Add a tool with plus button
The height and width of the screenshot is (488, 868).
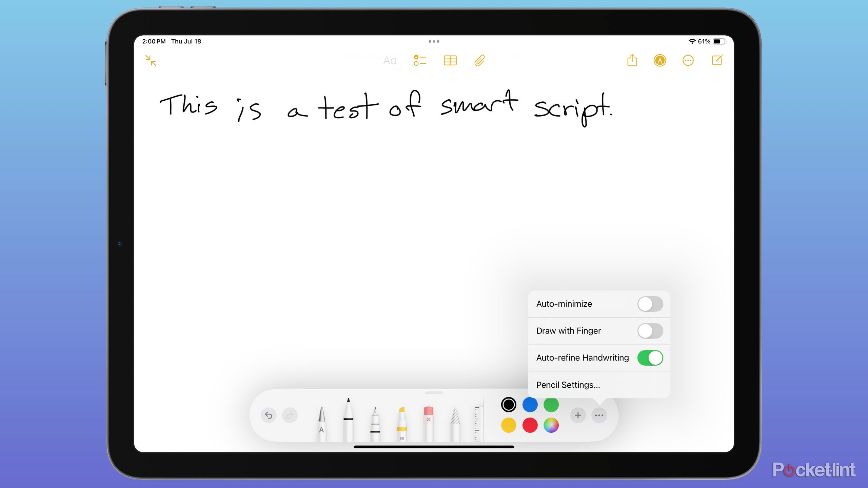(578, 415)
